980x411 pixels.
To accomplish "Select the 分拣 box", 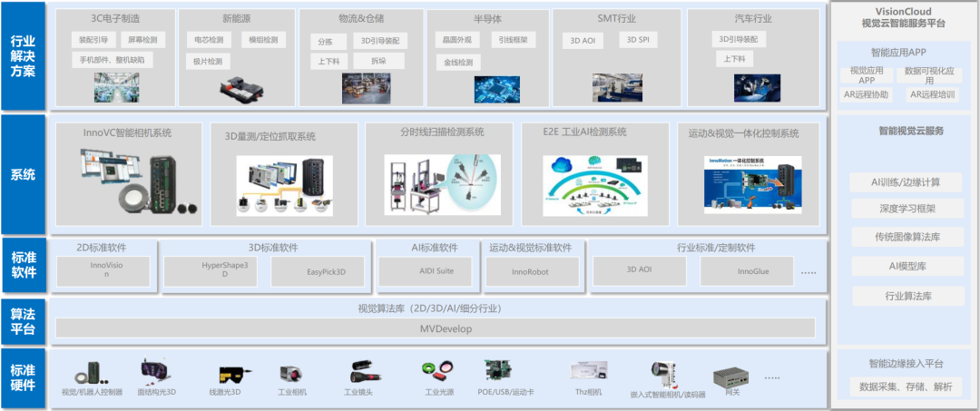I will pos(328,42).
